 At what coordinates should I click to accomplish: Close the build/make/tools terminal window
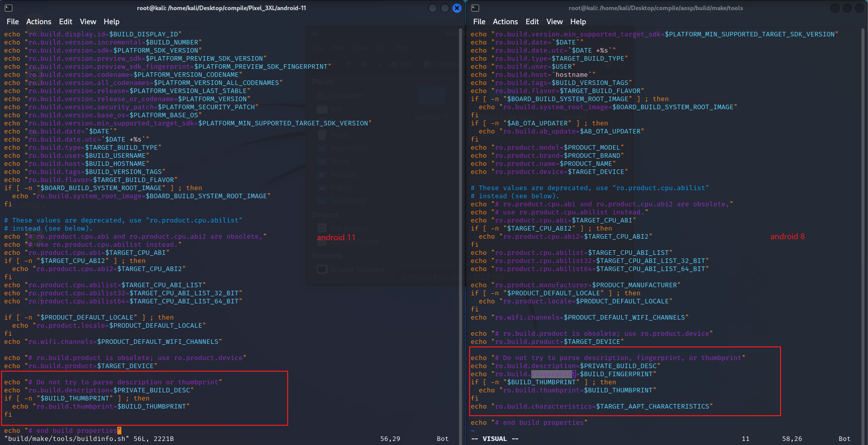point(859,8)
